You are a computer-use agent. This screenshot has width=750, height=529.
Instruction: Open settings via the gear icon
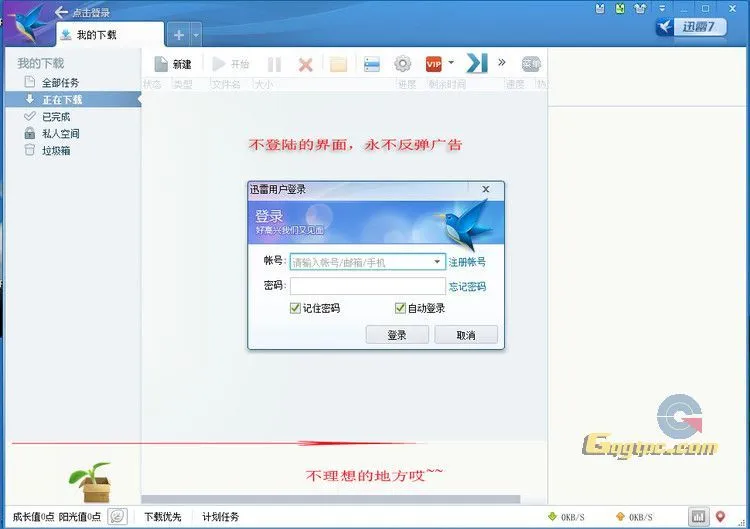pos(402,63)
